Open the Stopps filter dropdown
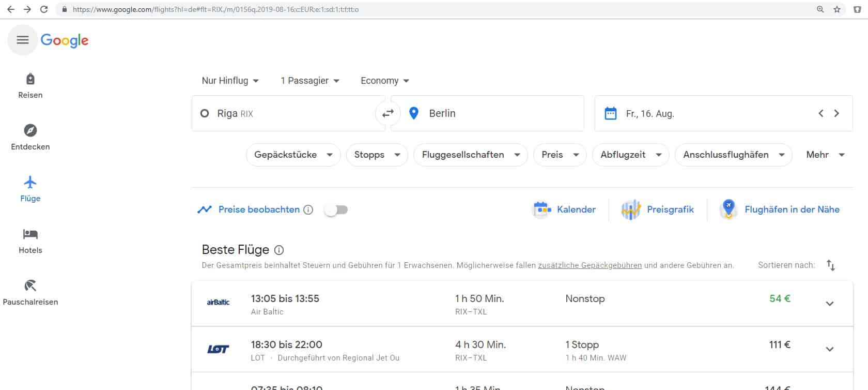Screen dimensions: 868x390 (377, 155)
